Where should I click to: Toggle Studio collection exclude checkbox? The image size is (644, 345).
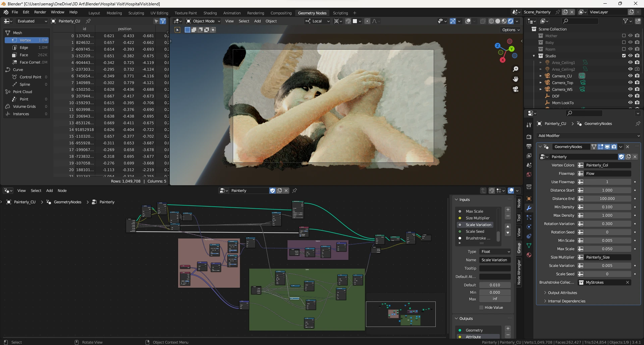pos(624,56)
